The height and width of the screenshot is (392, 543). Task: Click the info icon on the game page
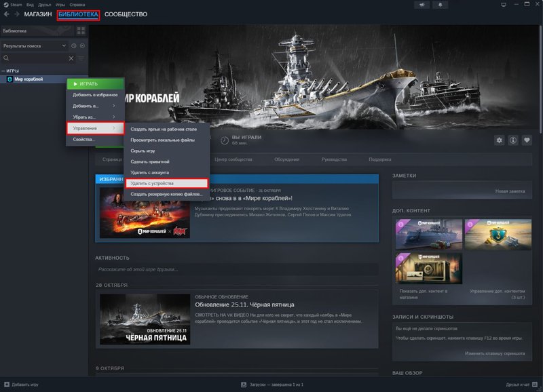pyautogui.click(x=513, y=140)
